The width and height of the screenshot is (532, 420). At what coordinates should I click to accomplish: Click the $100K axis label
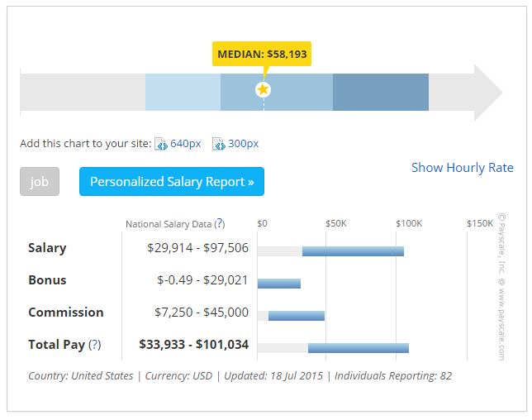(x=409, y=223)
